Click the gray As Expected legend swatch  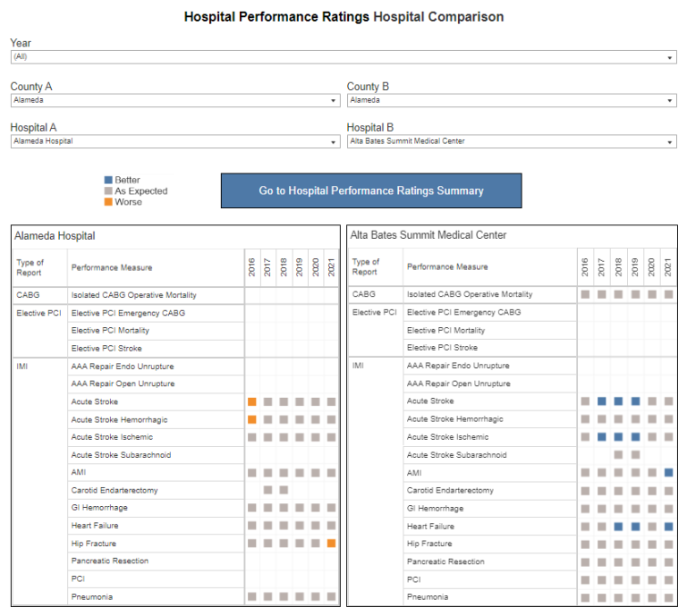(x=108, y=191)
